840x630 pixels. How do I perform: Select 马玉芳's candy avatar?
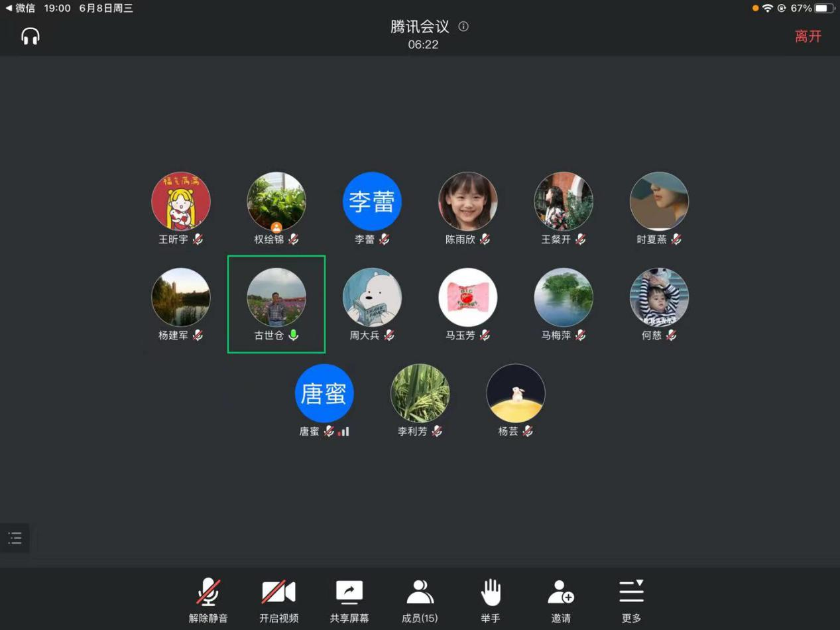click(x=468, y=297)
